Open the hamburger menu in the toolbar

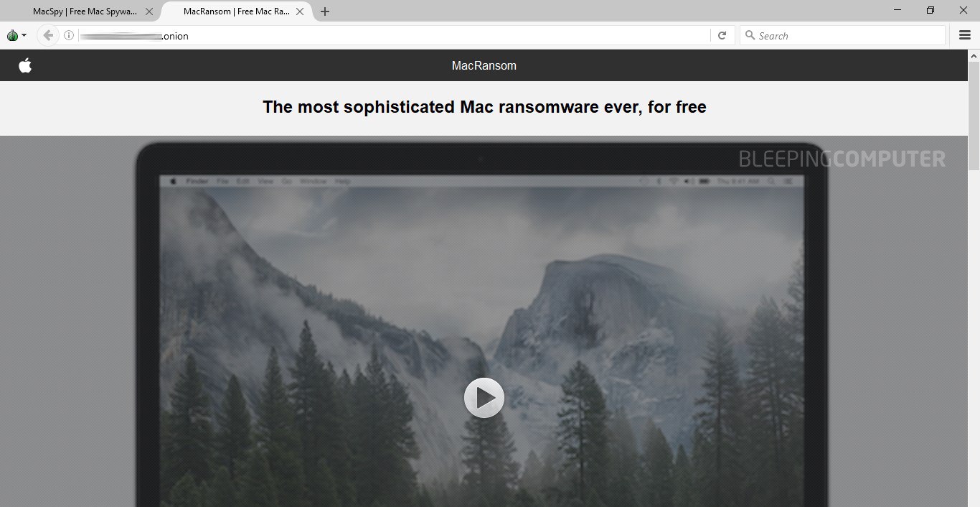pos(965,35)
